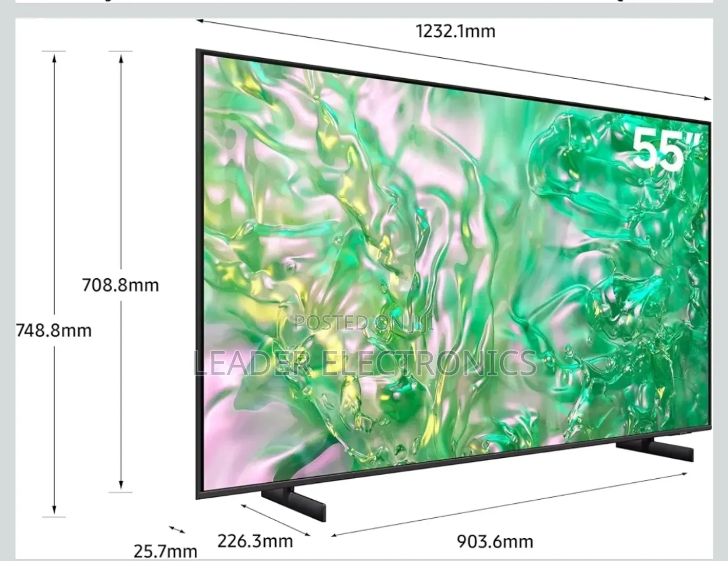The height and width of the screenshot is (561, 728).
Task: Select the 1232.1mm width label
Action: (456, 30)
